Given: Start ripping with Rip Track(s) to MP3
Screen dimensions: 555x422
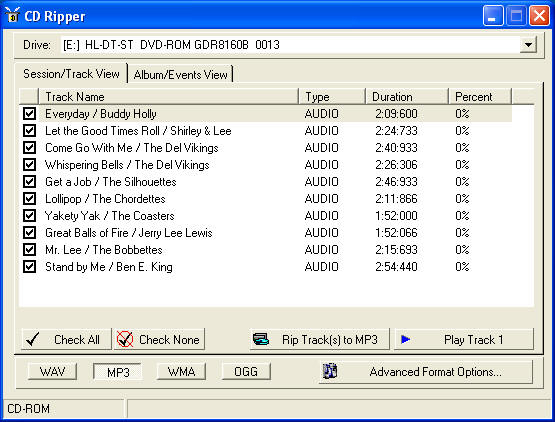Looking at the screenshot, I should (x=320, y=339).
